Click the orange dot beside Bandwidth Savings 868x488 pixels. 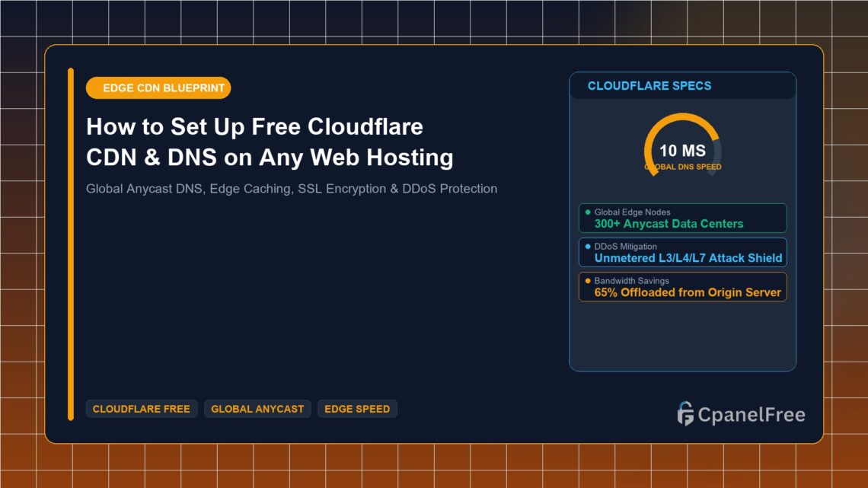(588, 280)
